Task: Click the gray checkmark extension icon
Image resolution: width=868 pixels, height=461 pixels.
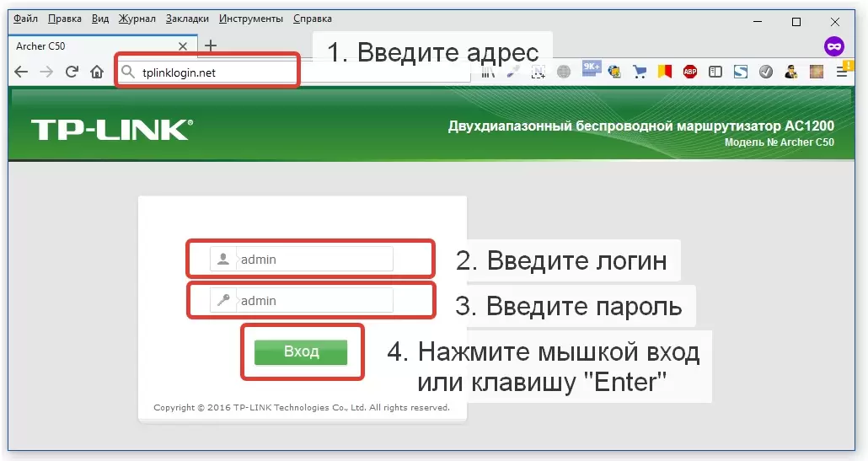Action: pos(766,72)
